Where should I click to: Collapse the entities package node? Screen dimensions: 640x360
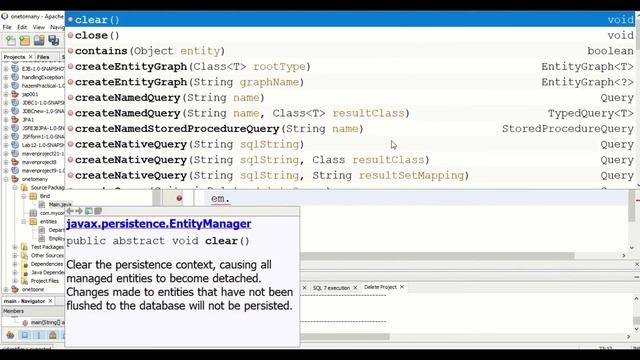(24, 222)
